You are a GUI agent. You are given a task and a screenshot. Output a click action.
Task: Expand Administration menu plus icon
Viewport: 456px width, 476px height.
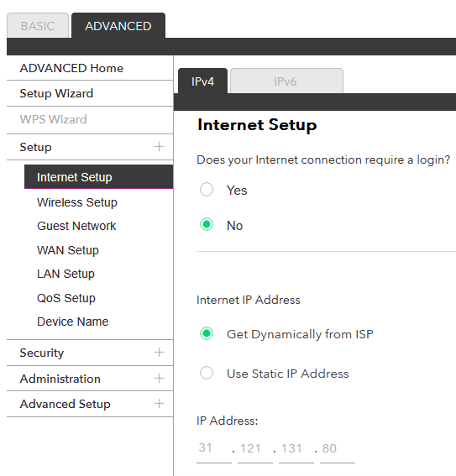coord(159,379)
